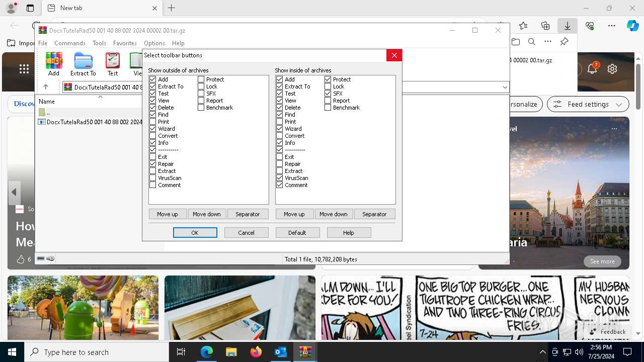Open the taskbar volume icon
This screenshot has width=644, height=362.
coord(579,352)
